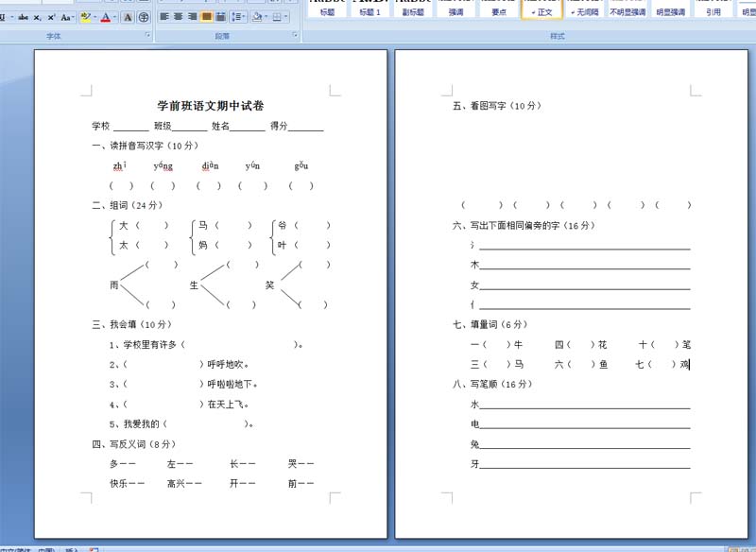
Task: Select the 正文 style
Action: (541, 9)
